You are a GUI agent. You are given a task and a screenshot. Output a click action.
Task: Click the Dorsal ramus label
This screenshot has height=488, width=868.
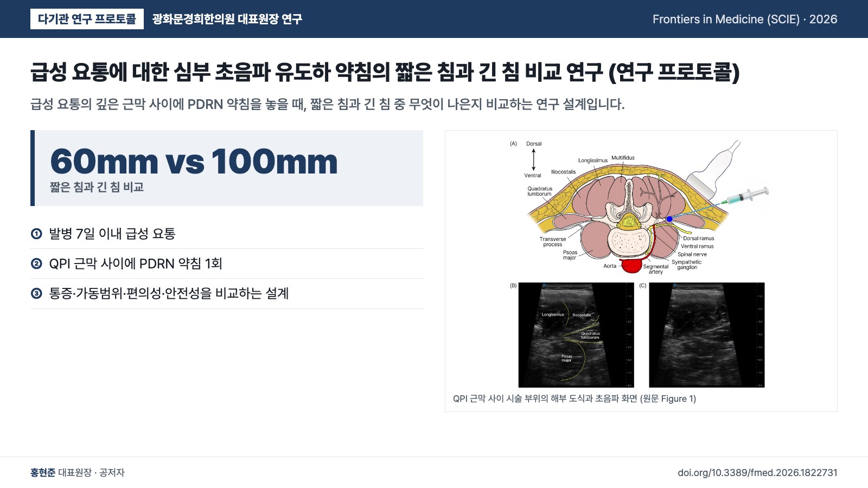click(x=699, y=239)
